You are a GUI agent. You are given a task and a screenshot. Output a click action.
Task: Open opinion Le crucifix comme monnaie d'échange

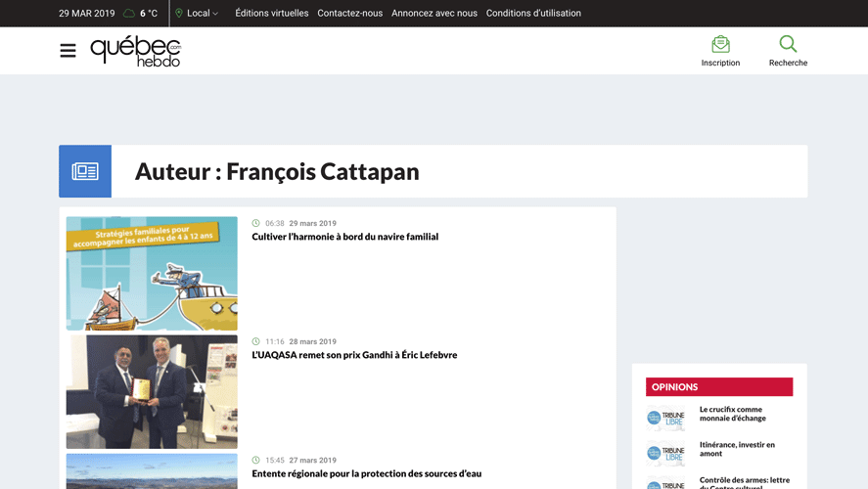(733, 414)
